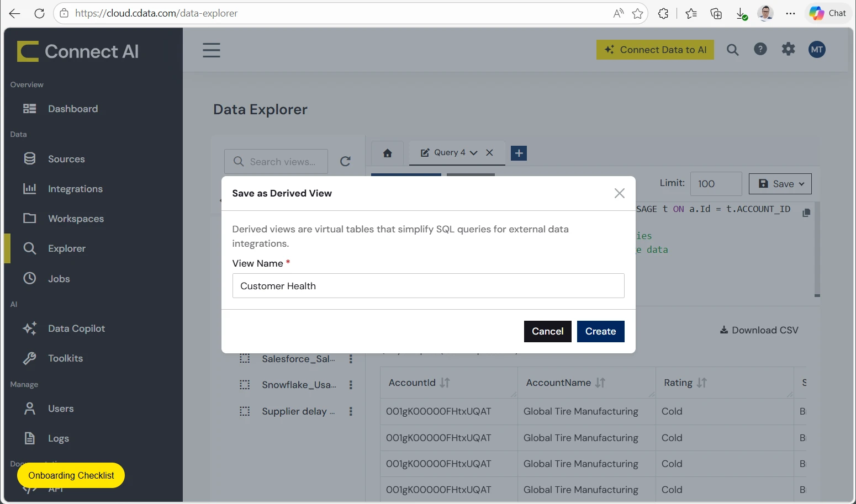856x504 pixels.
Task: Toggle the hamburger navigation menu
Action: [212, 50]
